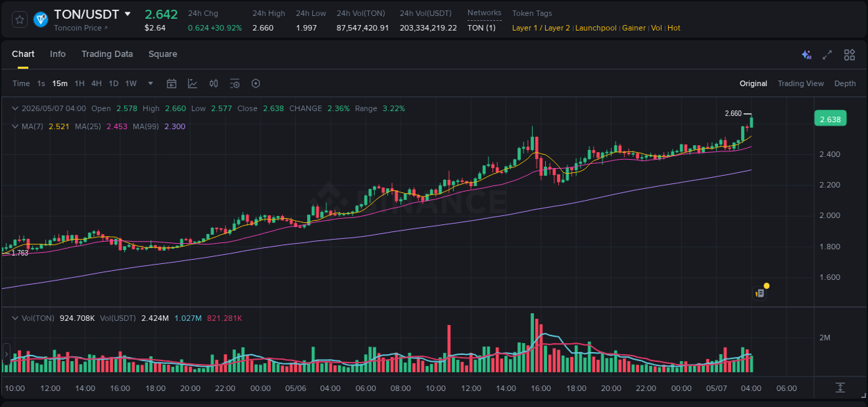Select the 15m interval
The width and height of the screenshot is (868, 407).
60,83
